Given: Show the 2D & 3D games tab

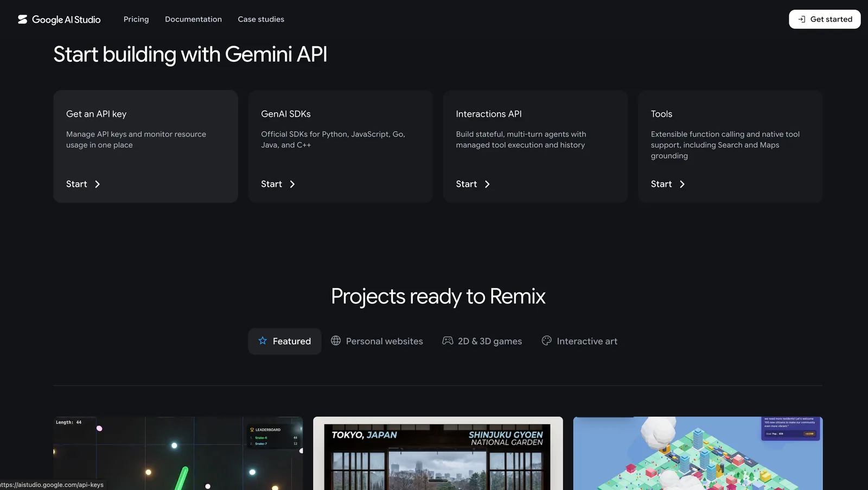Looking at the screenshot, I should coord(482,341).
